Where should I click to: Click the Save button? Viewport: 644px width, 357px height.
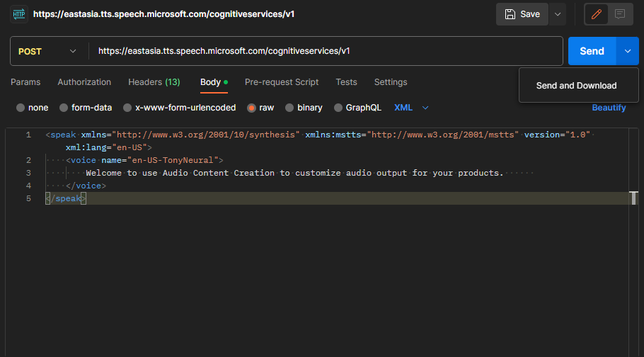[x=522, y=14]
